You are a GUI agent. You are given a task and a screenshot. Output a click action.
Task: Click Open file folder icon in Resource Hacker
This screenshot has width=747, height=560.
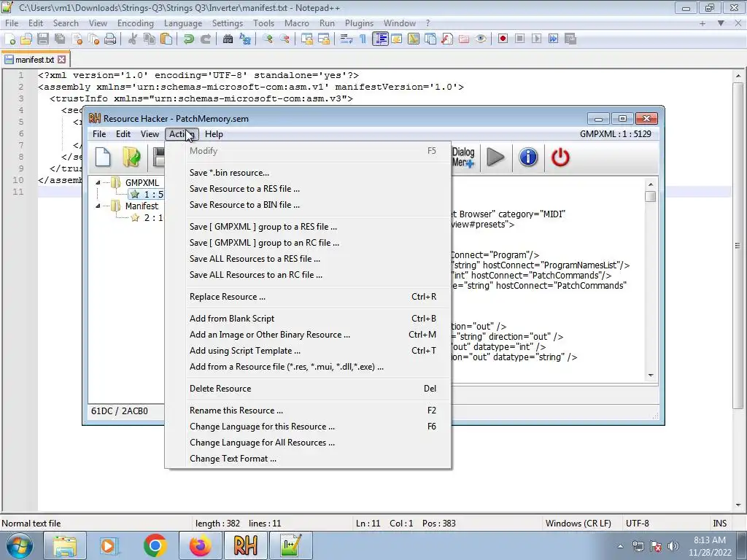(131, 157)
